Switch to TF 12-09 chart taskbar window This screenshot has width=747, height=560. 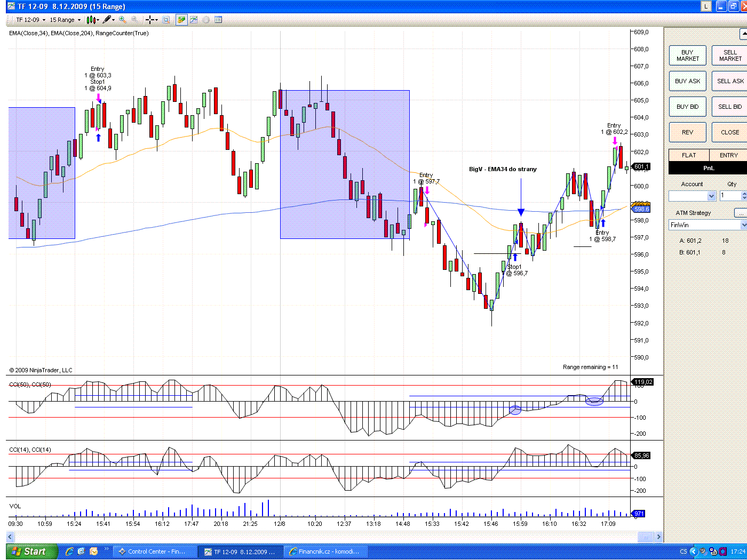click(x=240, y=551)
